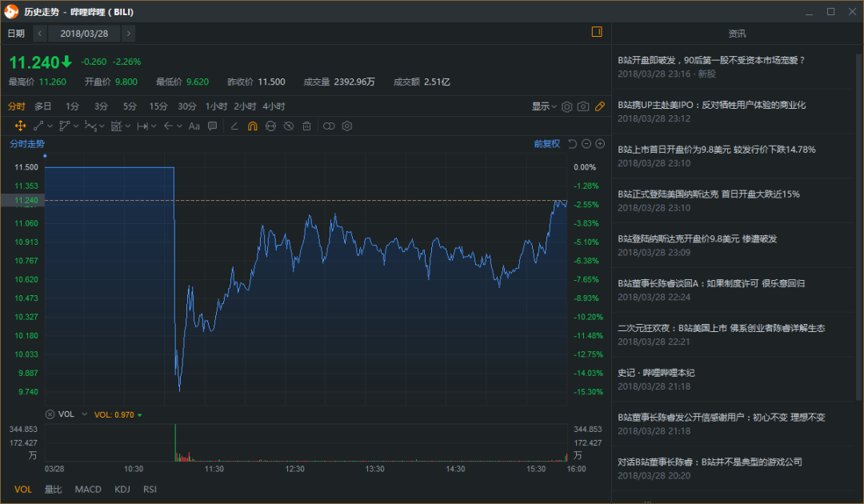Expand the VOL indicator dropdown chevron
This screenshot has height=504, width=864.
[84, 414]
